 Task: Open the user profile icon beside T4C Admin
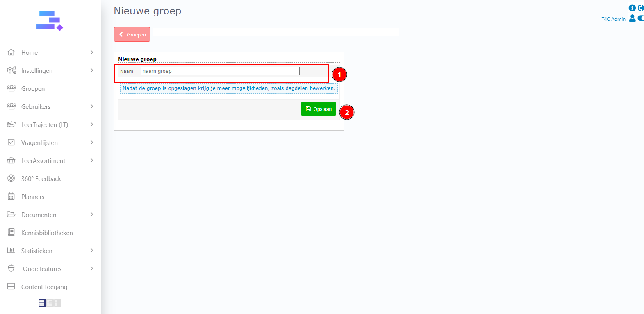pos(632,18)
